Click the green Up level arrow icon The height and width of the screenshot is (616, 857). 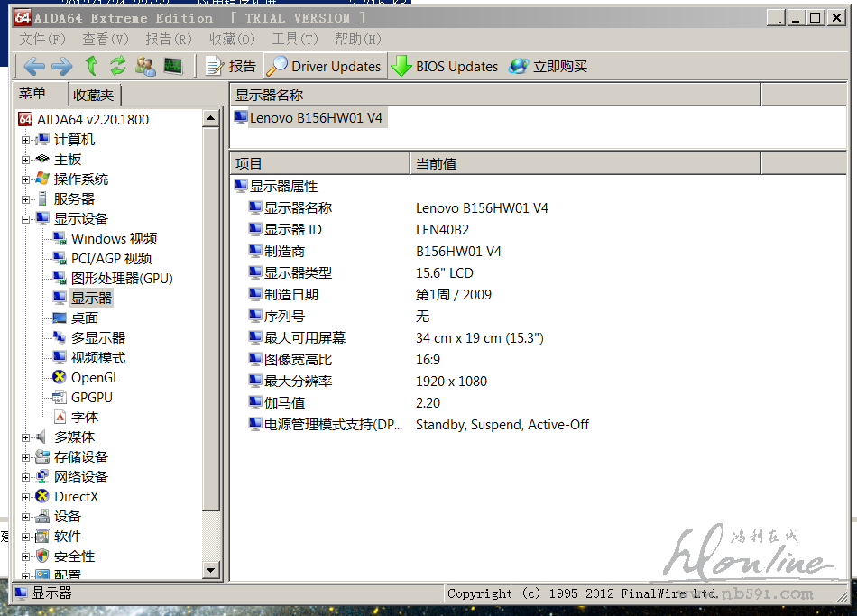coord(91,66)
